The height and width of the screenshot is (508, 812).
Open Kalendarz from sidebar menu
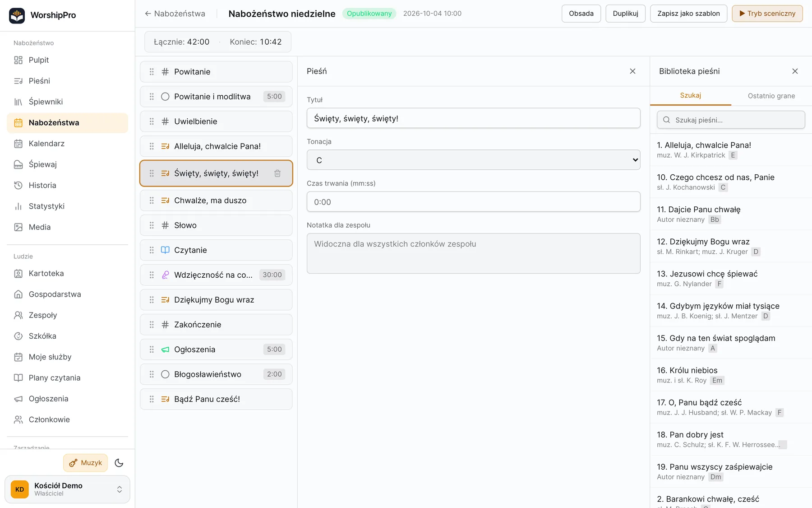68,144
